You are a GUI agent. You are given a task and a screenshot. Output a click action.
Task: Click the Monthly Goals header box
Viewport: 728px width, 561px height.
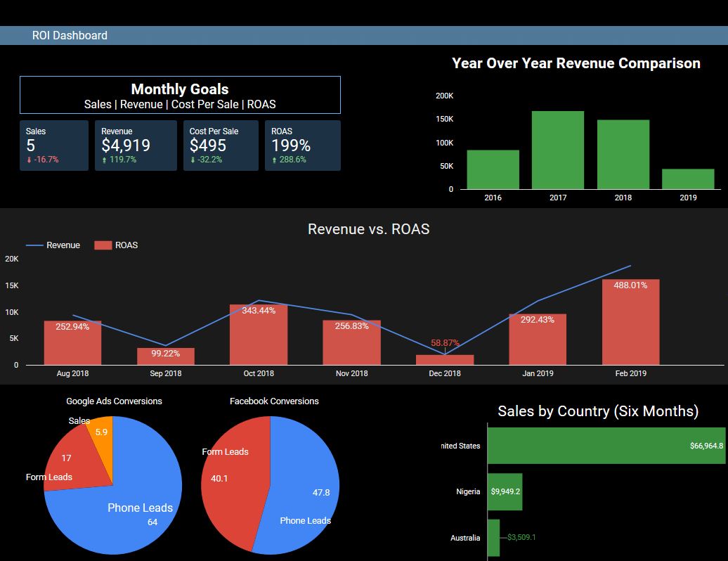(180, 95)
